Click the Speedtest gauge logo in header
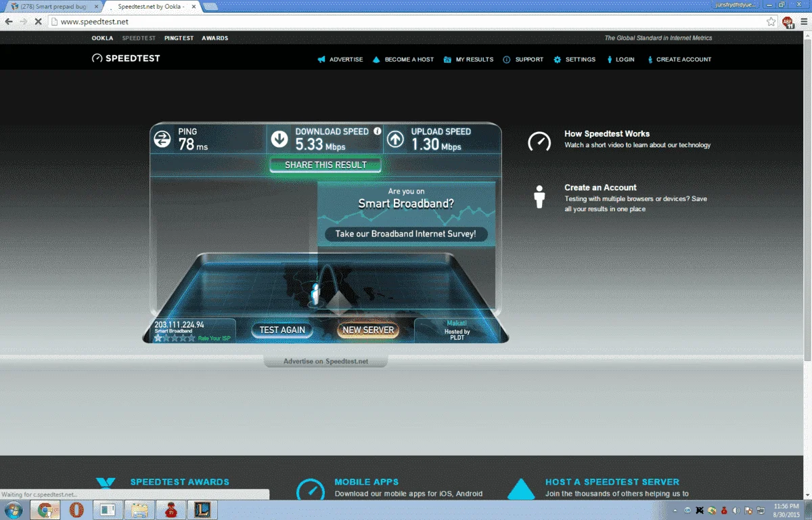Screen dimensions: 812x520 click(x=97, y=58)
